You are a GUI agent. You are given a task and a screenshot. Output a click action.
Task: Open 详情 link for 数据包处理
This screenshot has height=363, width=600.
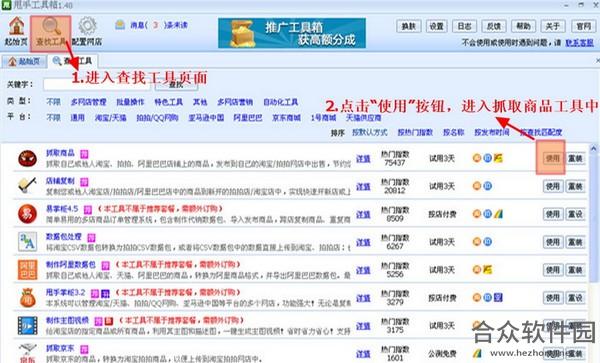coord(363,242)
